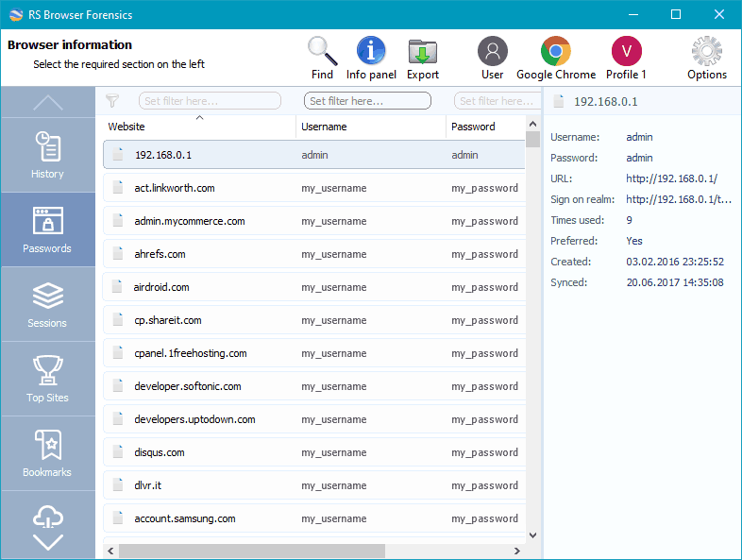Screen dimensions: 742x560
Task: Click file icon in details panel header
Action: tap(559, 101)
